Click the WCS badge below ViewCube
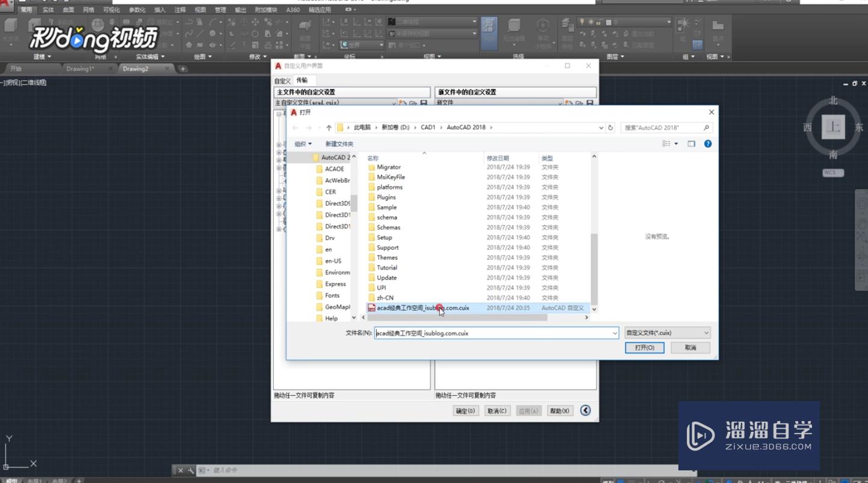The width and height of the screenshot is (868, 483). point(833,173)
